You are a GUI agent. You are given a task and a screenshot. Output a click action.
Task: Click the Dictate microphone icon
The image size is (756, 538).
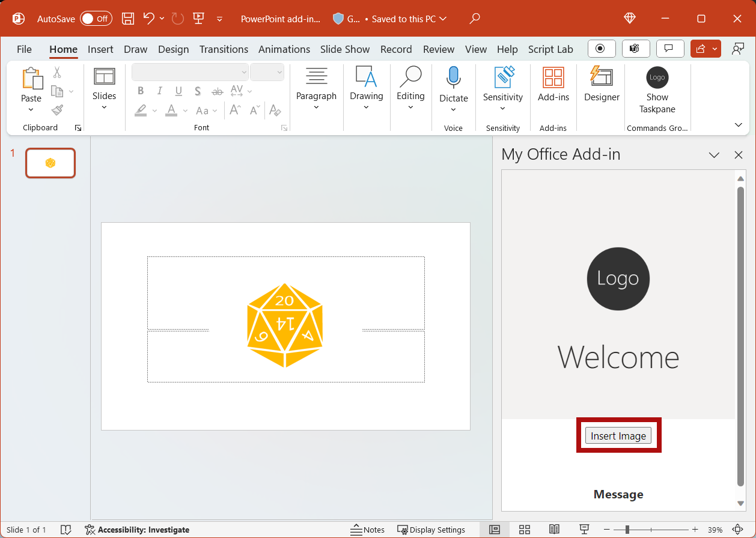click(453, 78)
